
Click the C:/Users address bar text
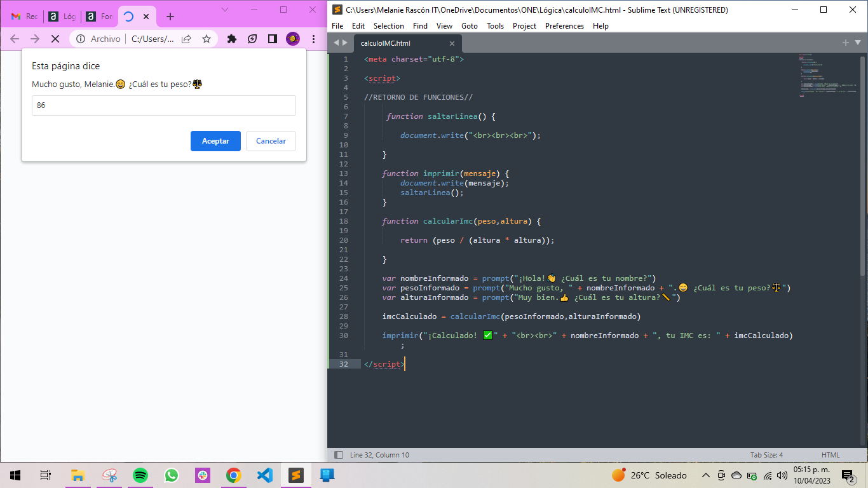tap(153, 39)
